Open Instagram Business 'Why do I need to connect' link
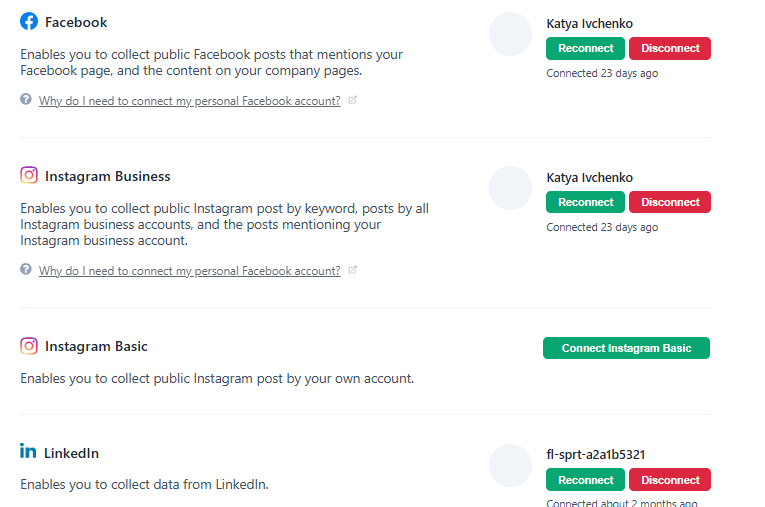 [189, 271]
